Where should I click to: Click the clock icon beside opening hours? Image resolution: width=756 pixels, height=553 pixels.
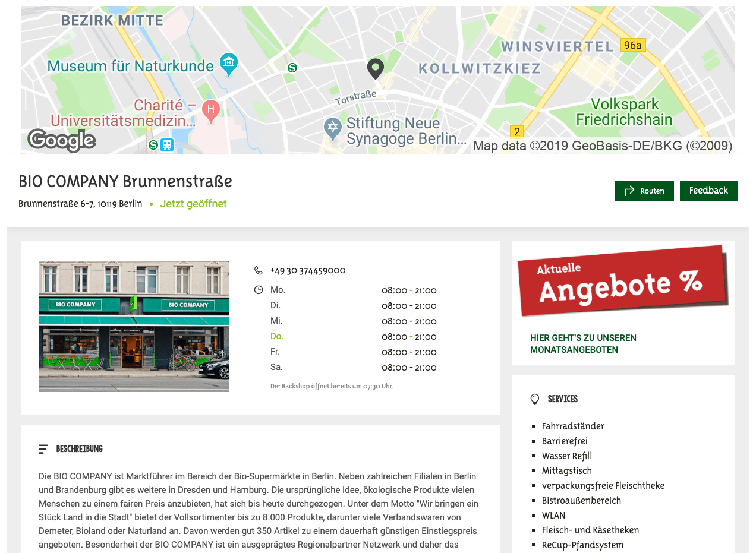[x=258, y=290]
